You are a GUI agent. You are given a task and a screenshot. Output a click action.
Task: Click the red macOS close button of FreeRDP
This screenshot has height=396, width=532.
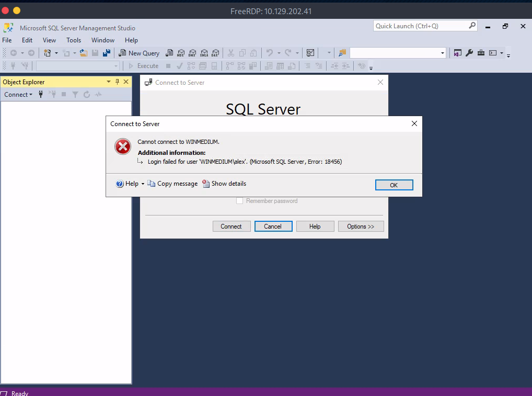click(x=5, y=10)
